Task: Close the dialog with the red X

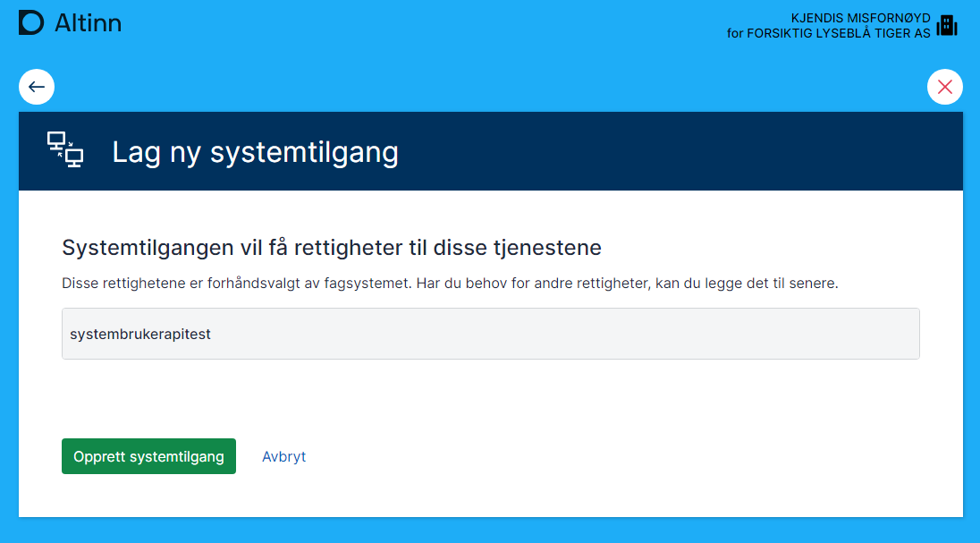Action: coord(944,87)
